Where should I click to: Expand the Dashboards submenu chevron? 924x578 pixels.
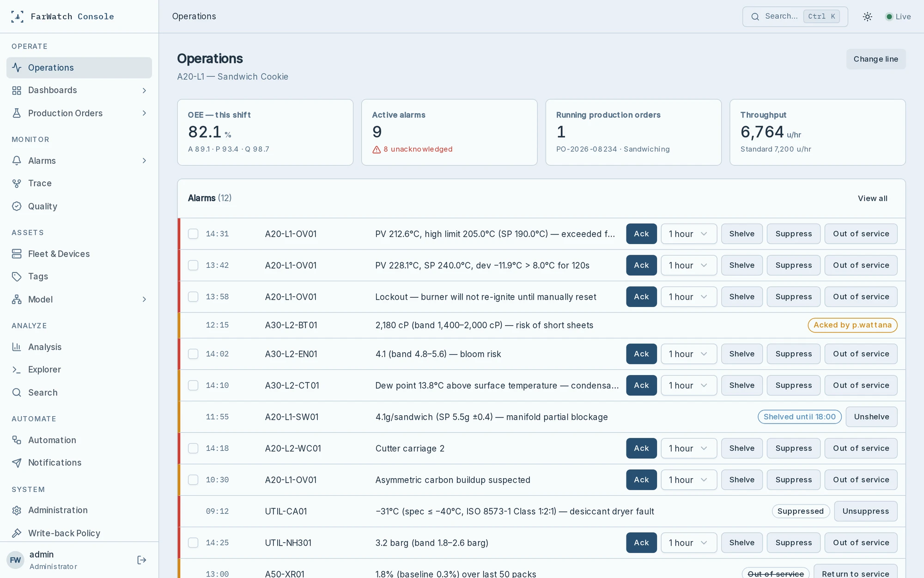pyautogui.click(x=144, y=91)
